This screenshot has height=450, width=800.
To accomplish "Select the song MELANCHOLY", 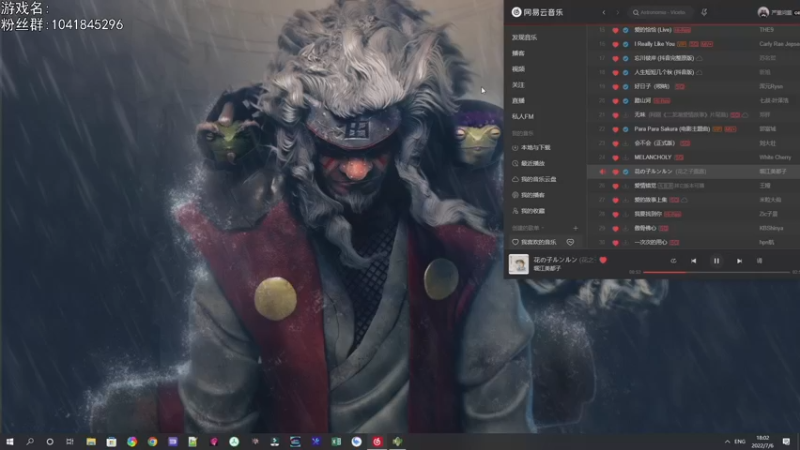I will (653, 157).
